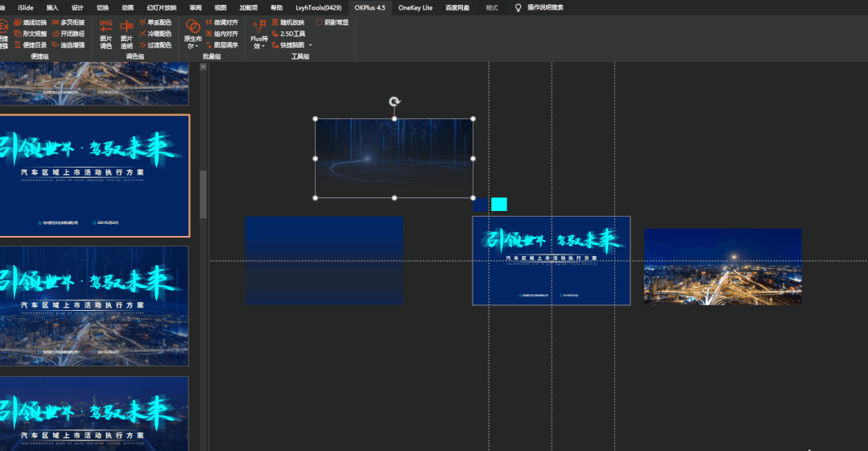The height and width of the screenshot is (451, 868).
Task: Click the rotation handle above selected image
Action: point(395,101)
